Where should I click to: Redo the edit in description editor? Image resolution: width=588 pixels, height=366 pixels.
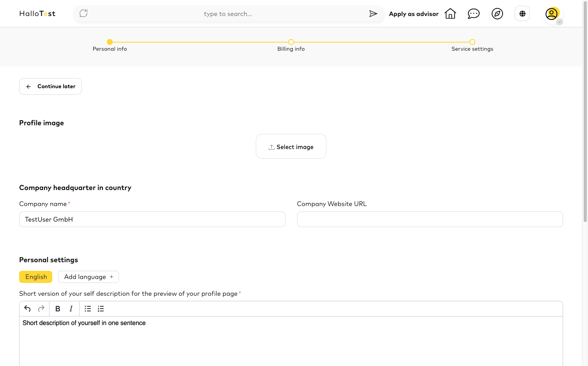pos(41,309)
